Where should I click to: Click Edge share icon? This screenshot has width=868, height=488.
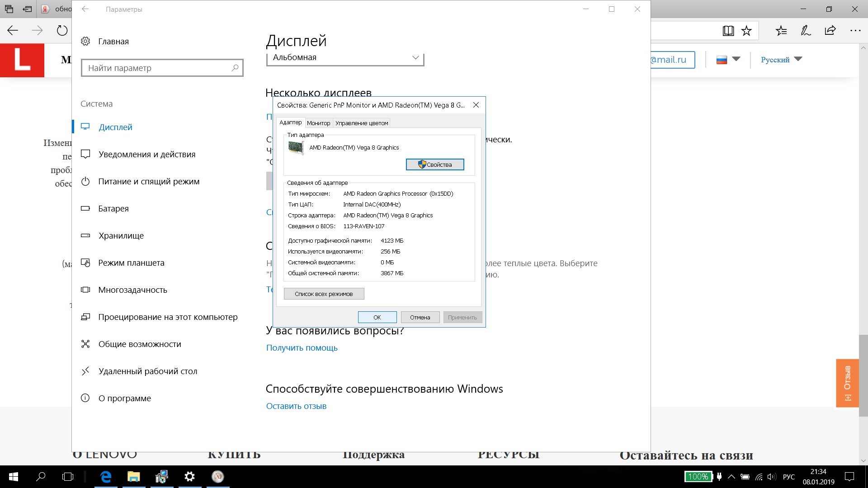(830, 31)
